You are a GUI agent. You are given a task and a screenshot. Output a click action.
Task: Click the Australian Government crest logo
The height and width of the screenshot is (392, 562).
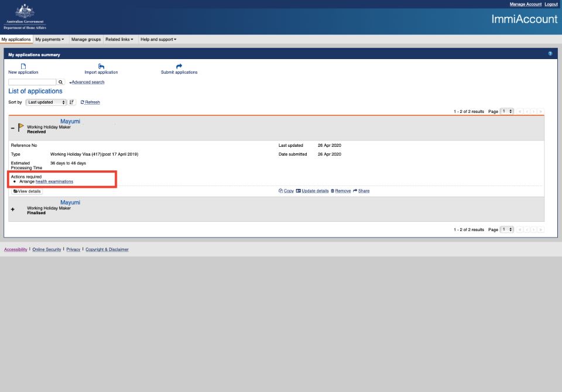(x=25, y=16)
